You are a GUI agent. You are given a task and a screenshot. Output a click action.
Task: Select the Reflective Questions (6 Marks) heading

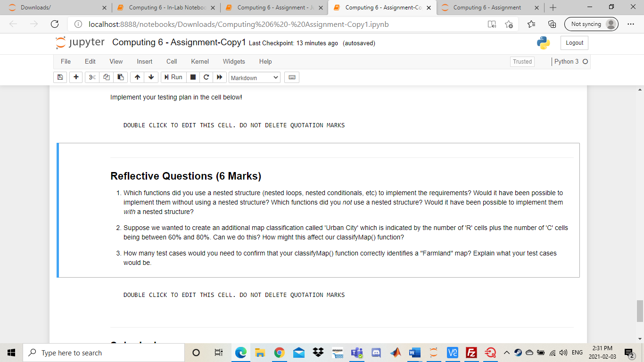point(186,176)
